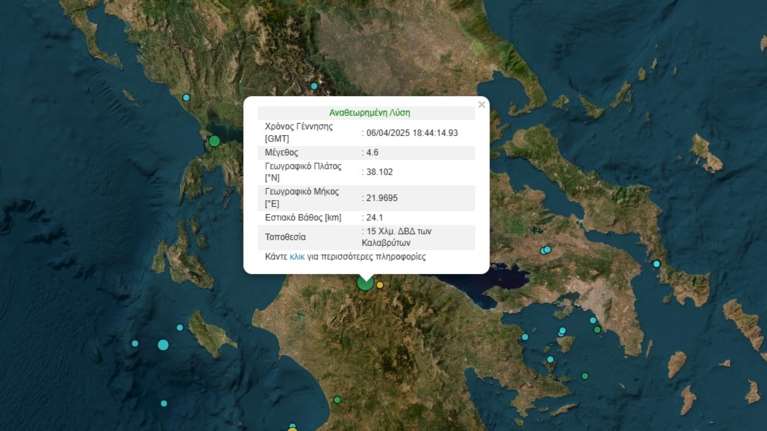This screenshot has width=767, height=431.
Task: Open the 'κλικ' link for more information
Action: tap(297, 256)
